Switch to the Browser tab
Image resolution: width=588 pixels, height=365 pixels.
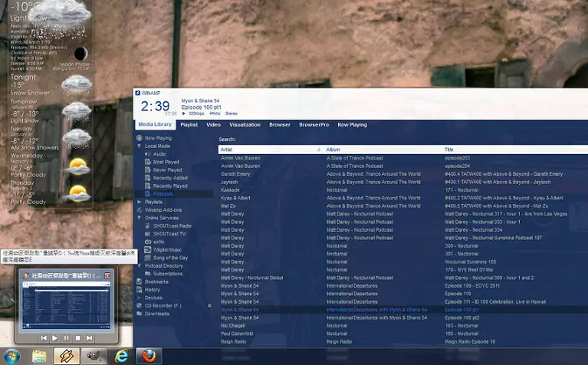280,124
